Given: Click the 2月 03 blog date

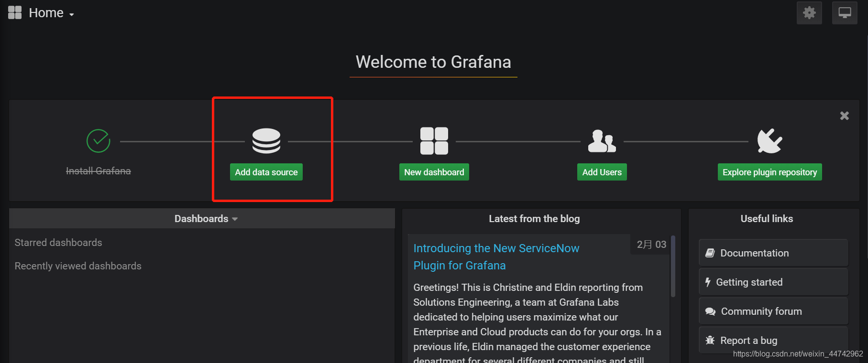Looking at the screenshot, I should (x=651, y=245).
